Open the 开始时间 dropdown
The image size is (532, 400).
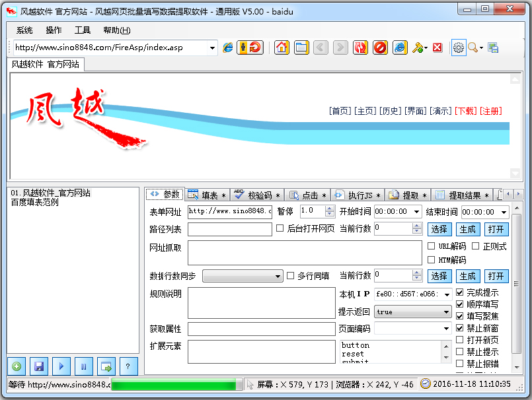click(x=417, y=213)
